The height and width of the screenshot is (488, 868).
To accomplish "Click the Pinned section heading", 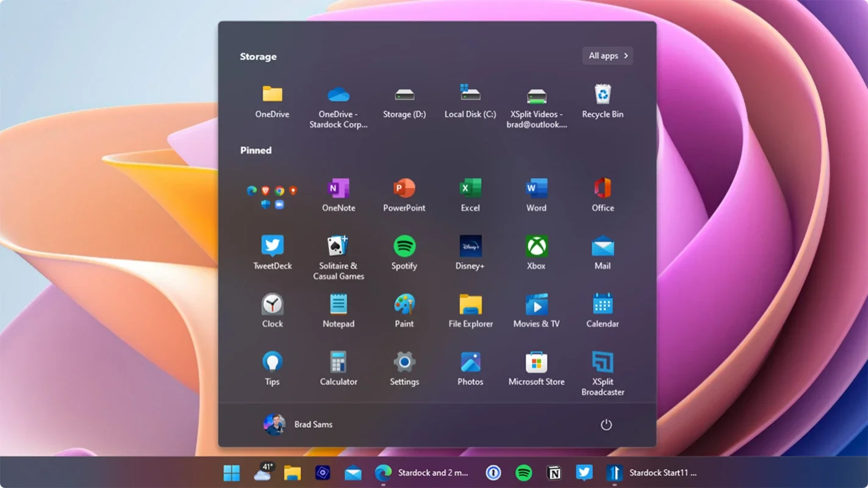I will coord(256,150).
